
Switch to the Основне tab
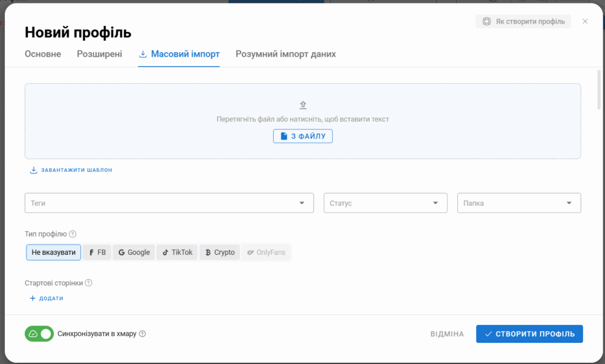(x=43, y=54)
